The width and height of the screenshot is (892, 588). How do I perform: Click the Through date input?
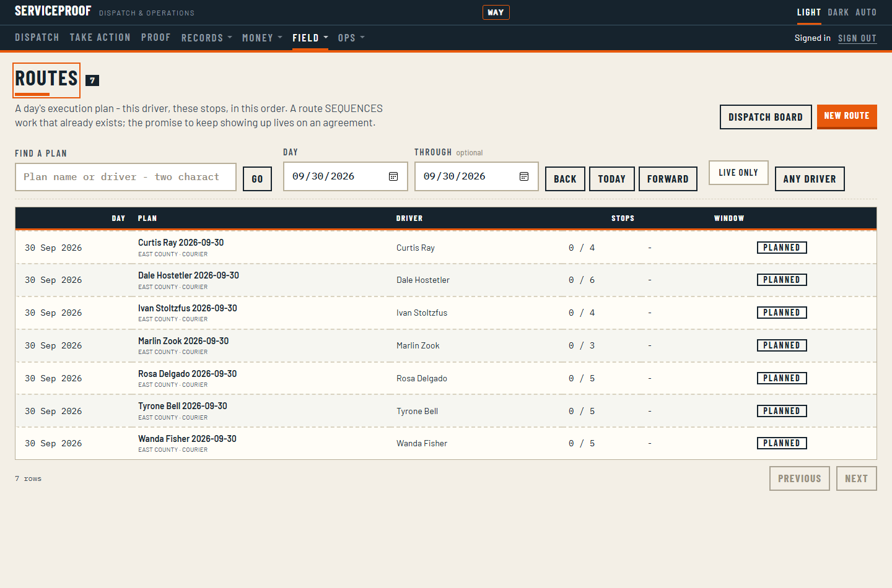click(x=476, y=176)
